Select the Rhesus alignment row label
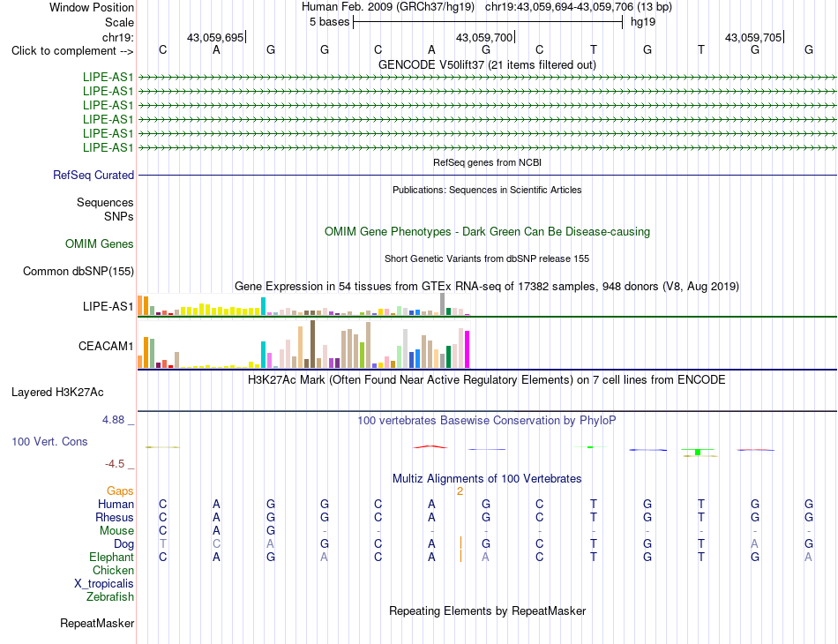 point(115,517)
